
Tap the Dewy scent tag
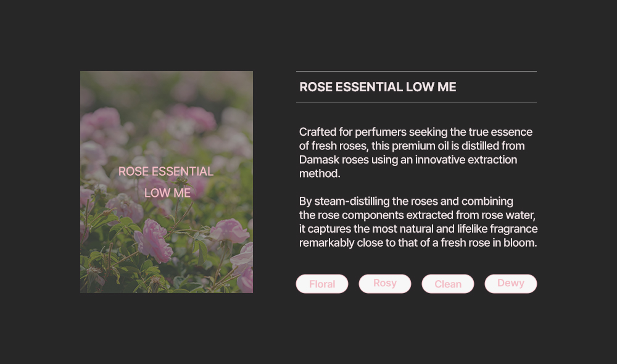click(x=511, y=284)
